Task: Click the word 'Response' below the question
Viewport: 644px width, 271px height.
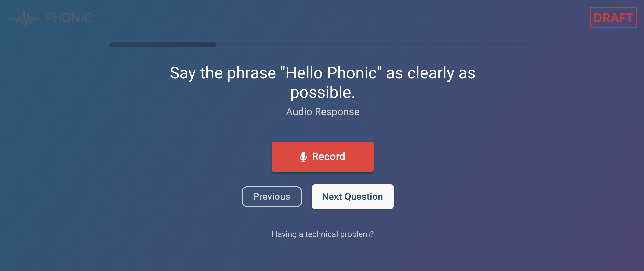Action: click(x=337, y=112)
